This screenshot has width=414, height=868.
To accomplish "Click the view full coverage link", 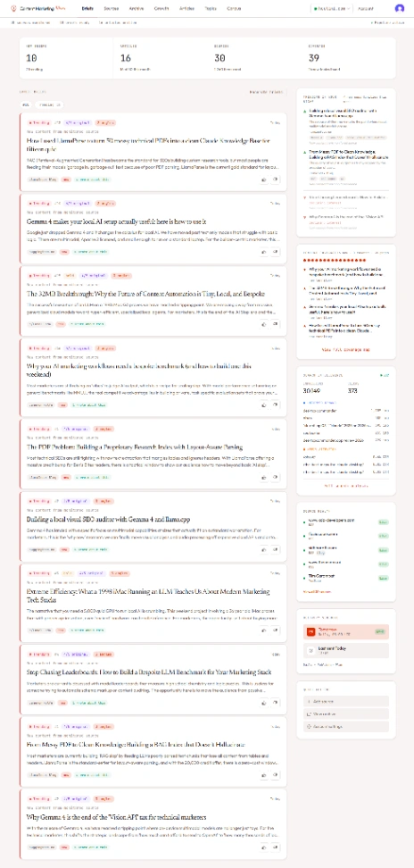I will pyautogui.click(x=346, y=349).
